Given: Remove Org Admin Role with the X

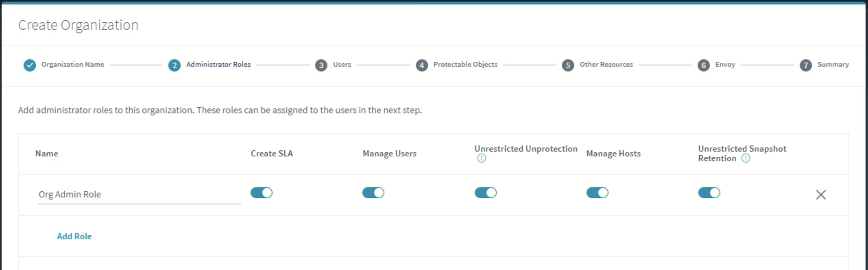Looking at the screenshot, I should [x=821, y=195].
